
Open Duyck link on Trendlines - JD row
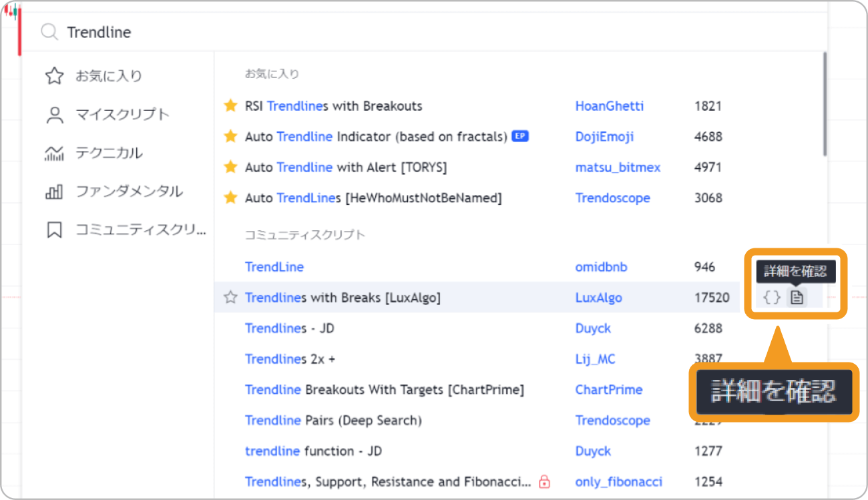point(594,328)
